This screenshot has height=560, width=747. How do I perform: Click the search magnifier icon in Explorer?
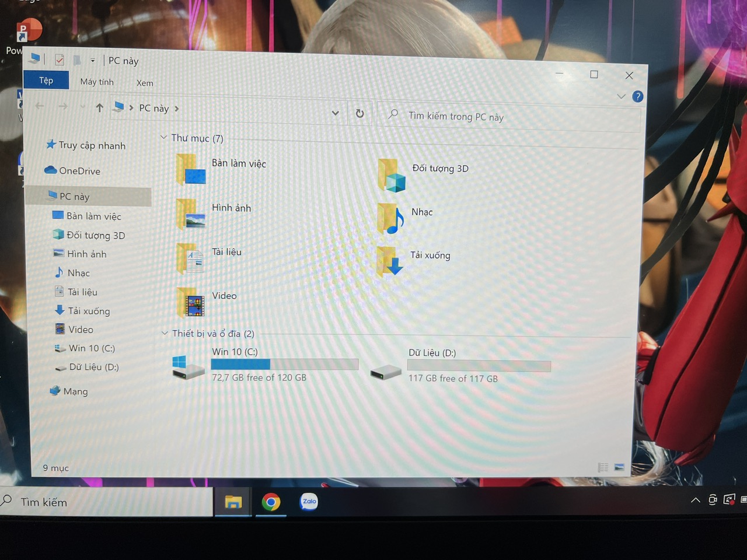(393, 114)
